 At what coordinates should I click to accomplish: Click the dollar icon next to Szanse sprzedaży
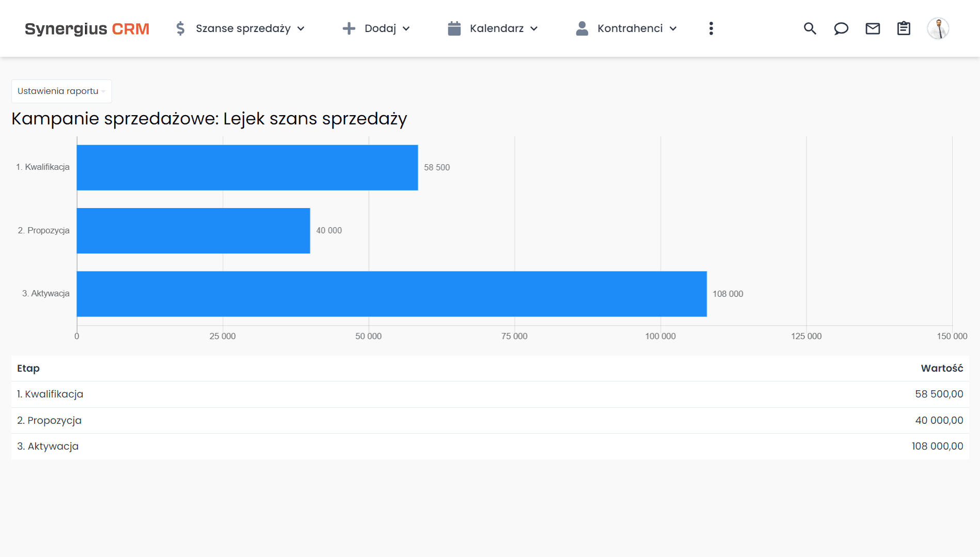[180, 28]
